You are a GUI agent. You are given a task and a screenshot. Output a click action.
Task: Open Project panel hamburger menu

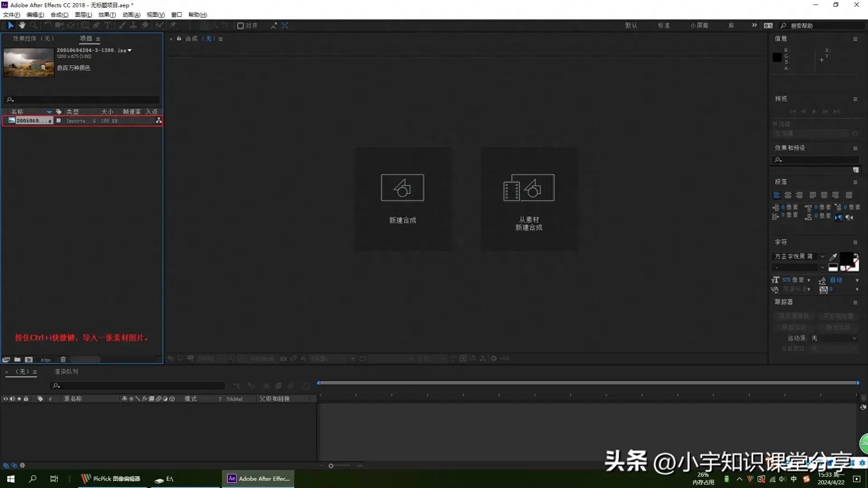(98, 39)
